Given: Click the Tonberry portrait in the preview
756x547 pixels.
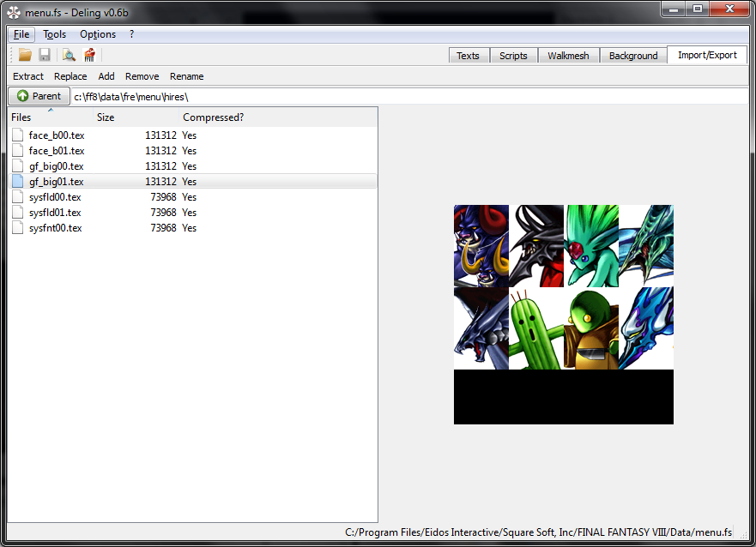Looking at the screenshot, I should point(591,328).
